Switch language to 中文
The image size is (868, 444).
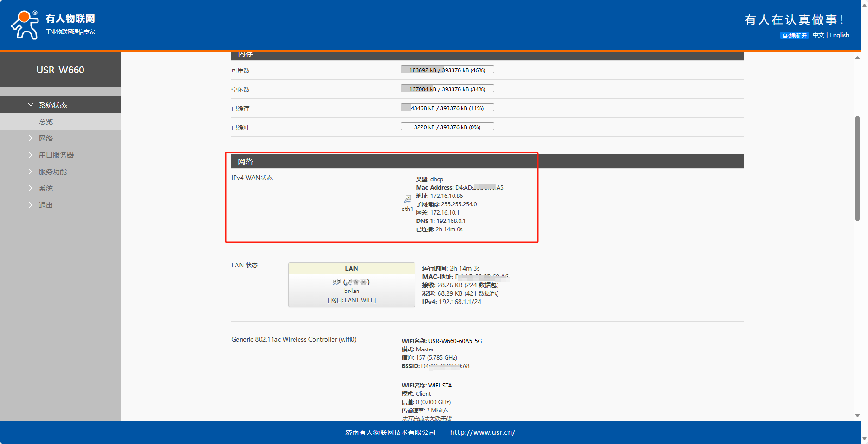tap(818, 35)
